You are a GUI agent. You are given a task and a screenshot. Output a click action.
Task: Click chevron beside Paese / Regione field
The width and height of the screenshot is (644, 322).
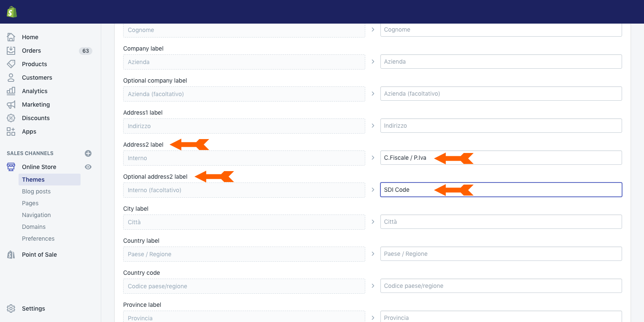tap(373, 254)
